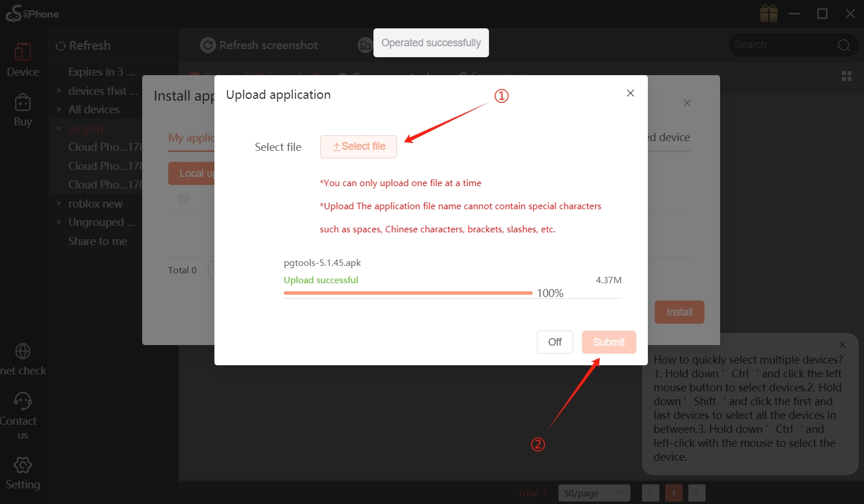
Task: Expand the 'devices that ...' group
Action: point(59,90)
